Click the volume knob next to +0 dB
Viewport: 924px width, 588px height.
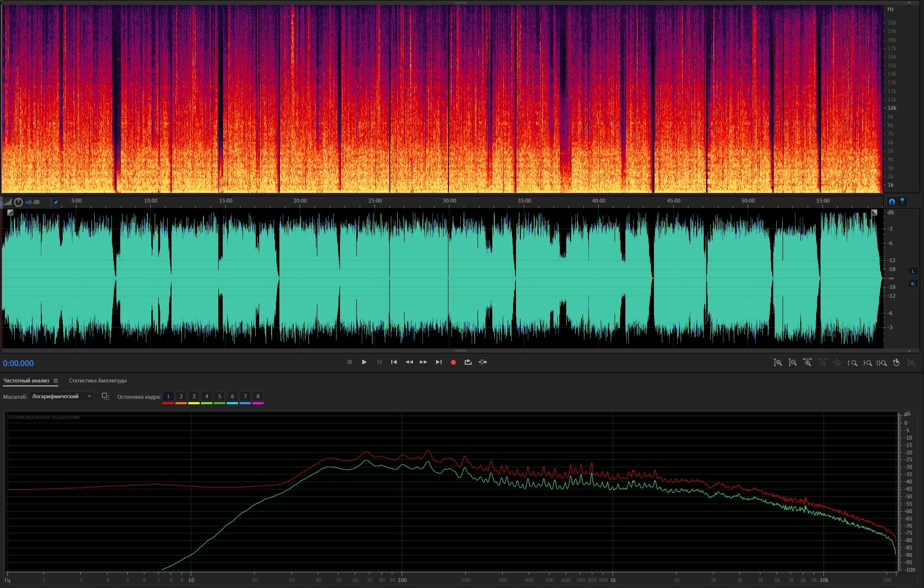click(x=18, y=202)
